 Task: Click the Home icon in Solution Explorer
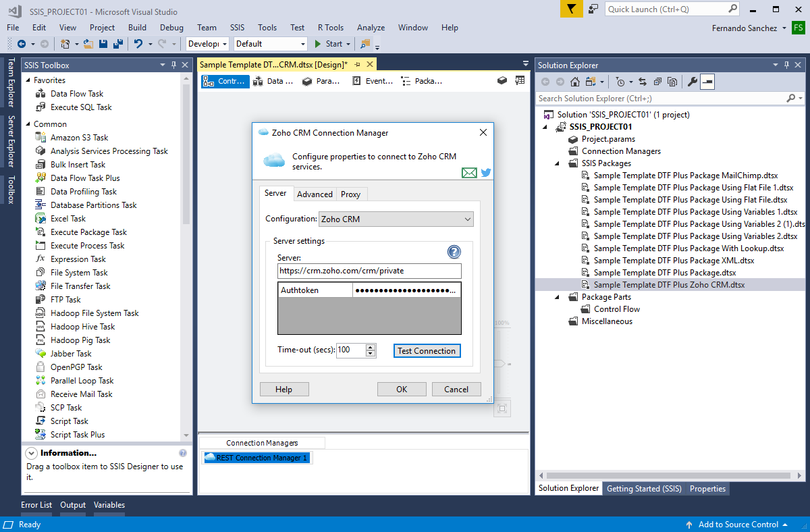575,82
